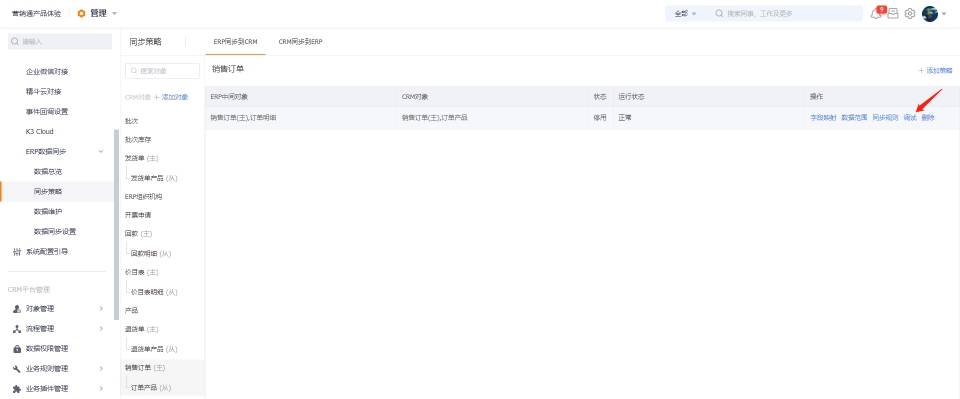
Task: Select 回款 (主) in object list
Action: click(138, 234)
